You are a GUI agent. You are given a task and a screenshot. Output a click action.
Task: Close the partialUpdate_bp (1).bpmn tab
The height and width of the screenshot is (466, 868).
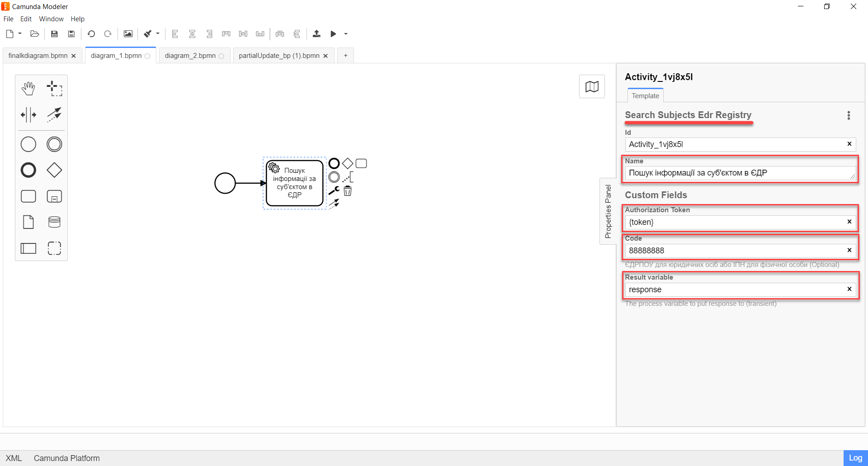click(x=325, y=56)
